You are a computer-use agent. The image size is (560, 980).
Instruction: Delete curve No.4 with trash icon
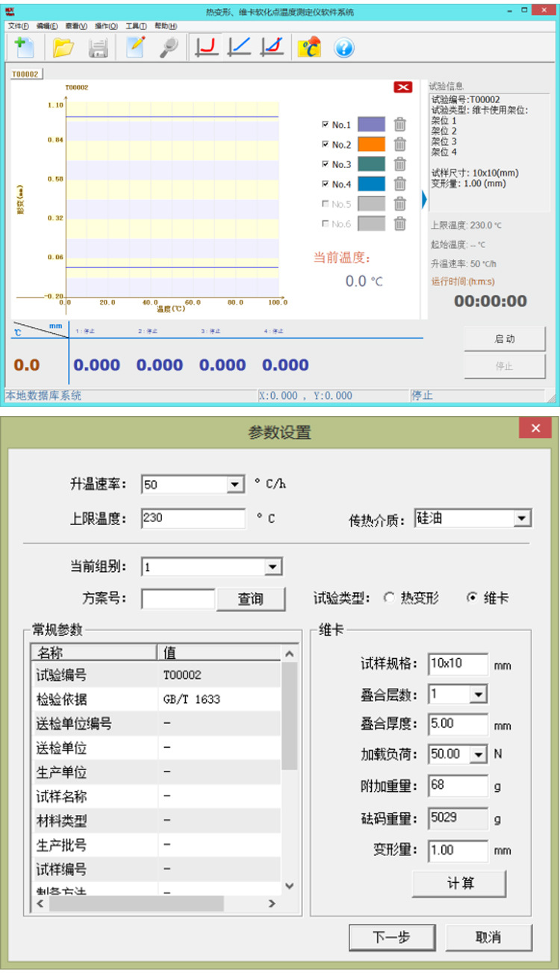tap(400, 184)
